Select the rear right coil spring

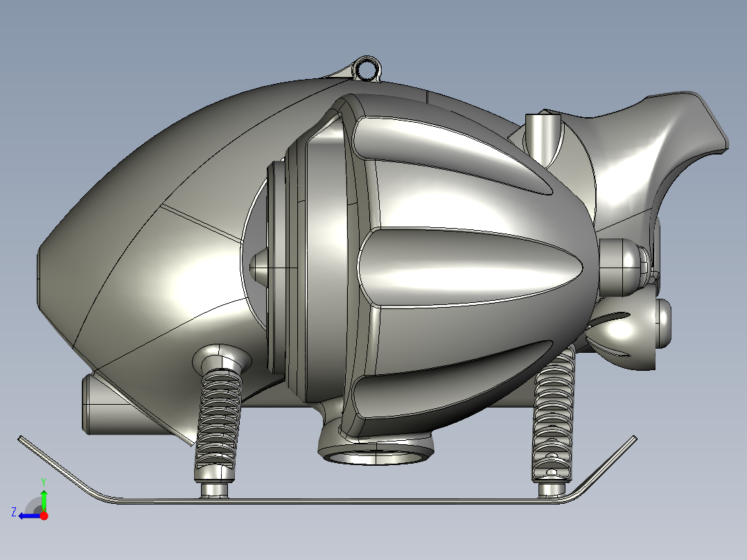(x=554, y=414)
